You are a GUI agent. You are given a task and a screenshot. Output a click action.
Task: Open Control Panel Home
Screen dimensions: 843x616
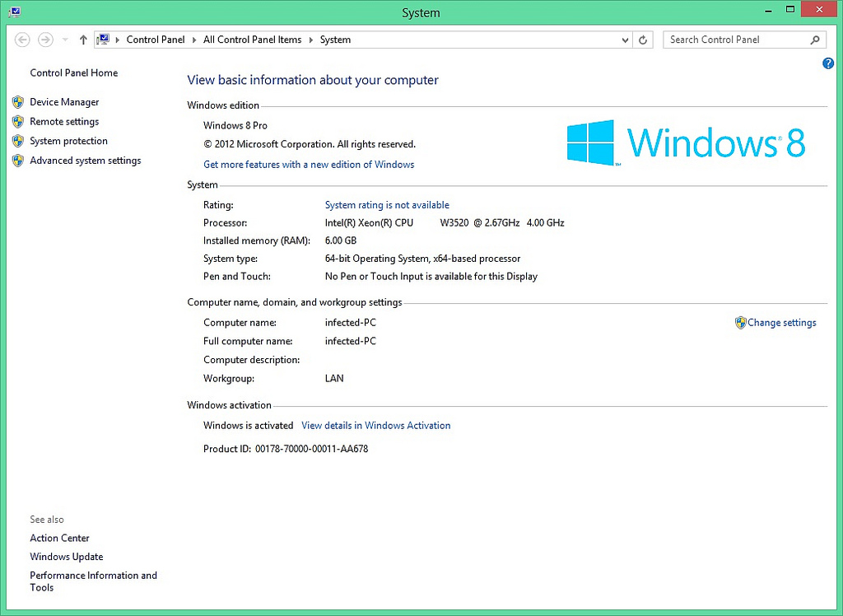[x=73, y=72]
